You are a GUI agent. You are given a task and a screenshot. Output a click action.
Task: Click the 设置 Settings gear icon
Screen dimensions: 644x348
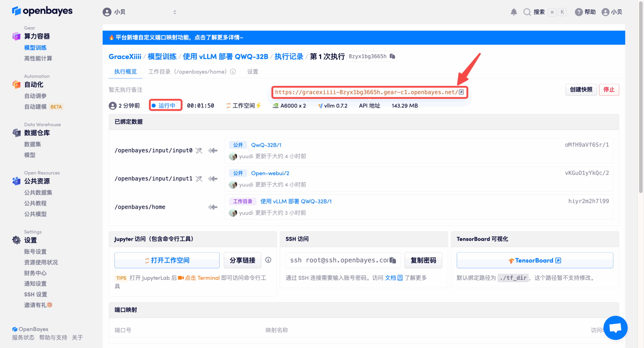click(16, 240)
